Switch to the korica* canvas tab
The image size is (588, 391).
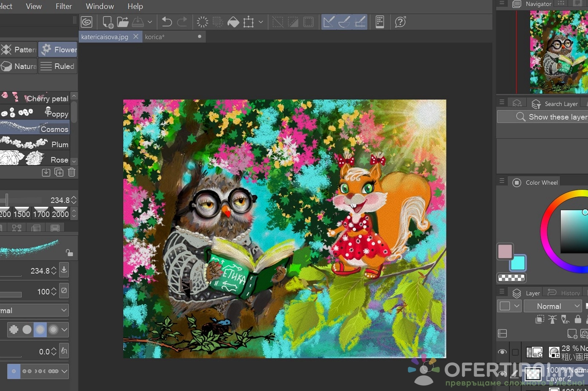[x=155, y=37]
